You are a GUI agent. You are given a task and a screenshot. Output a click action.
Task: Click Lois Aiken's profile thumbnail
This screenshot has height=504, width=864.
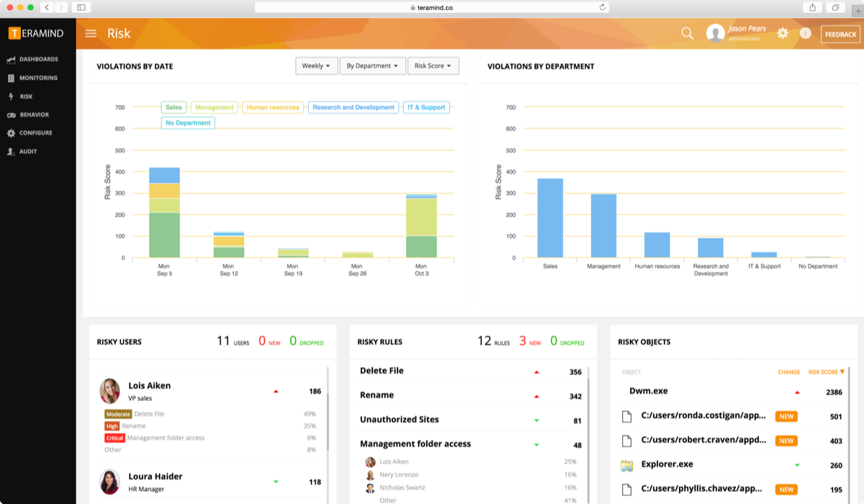click(x=109, y=392)
